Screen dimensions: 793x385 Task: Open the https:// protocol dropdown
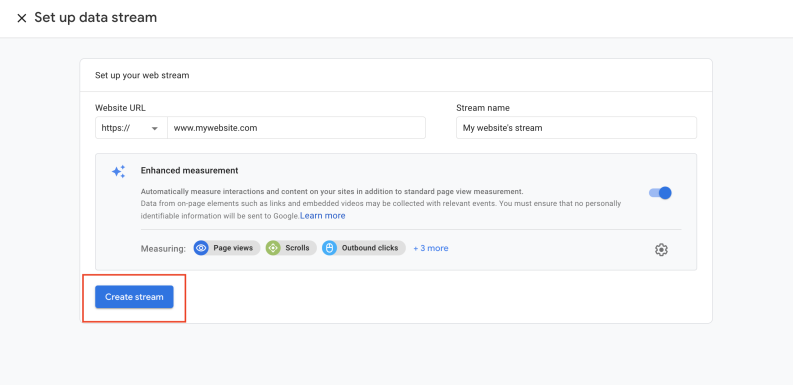[131, 128]
